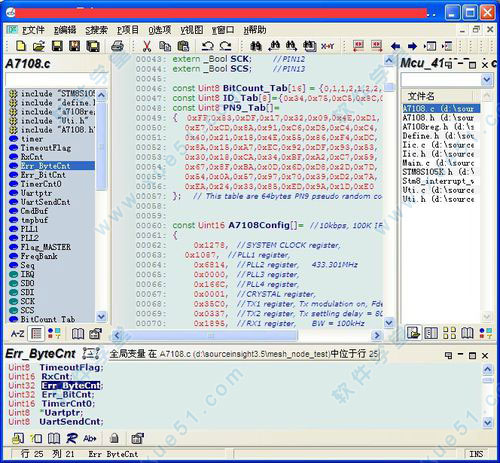Click the Save diskette icon
This screenshot has height=463, width=500.
(x=57, y=46)
